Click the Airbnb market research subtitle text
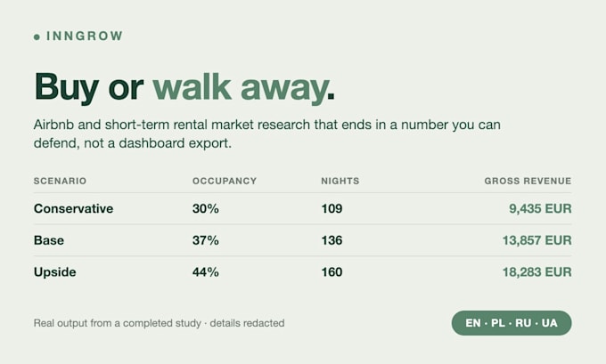The height and width of the screenshot is (364, 606). (x=267, y=134)
